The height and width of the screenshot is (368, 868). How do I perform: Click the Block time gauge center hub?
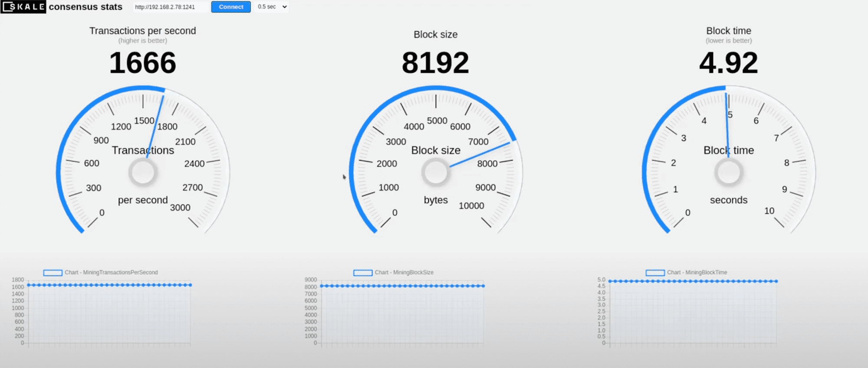729,172
